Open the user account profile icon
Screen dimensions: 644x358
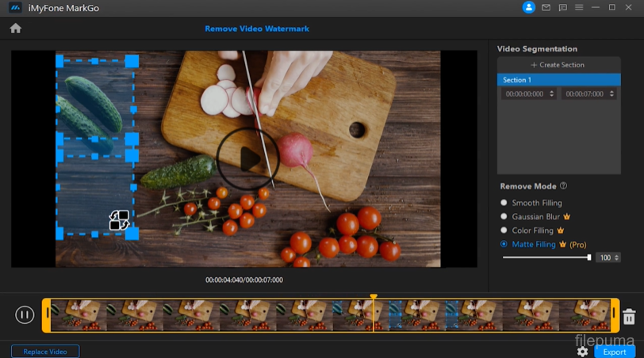(529, 7)
